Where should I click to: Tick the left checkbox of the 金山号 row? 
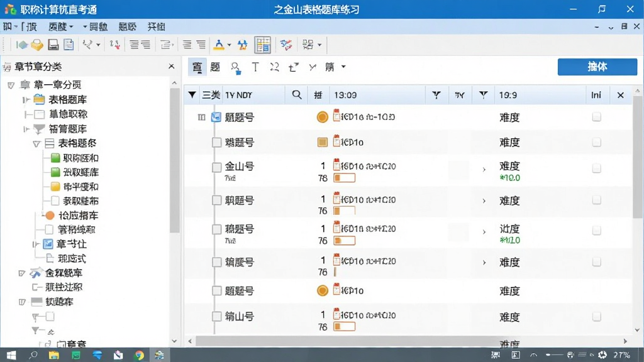[x=216, y=167]
